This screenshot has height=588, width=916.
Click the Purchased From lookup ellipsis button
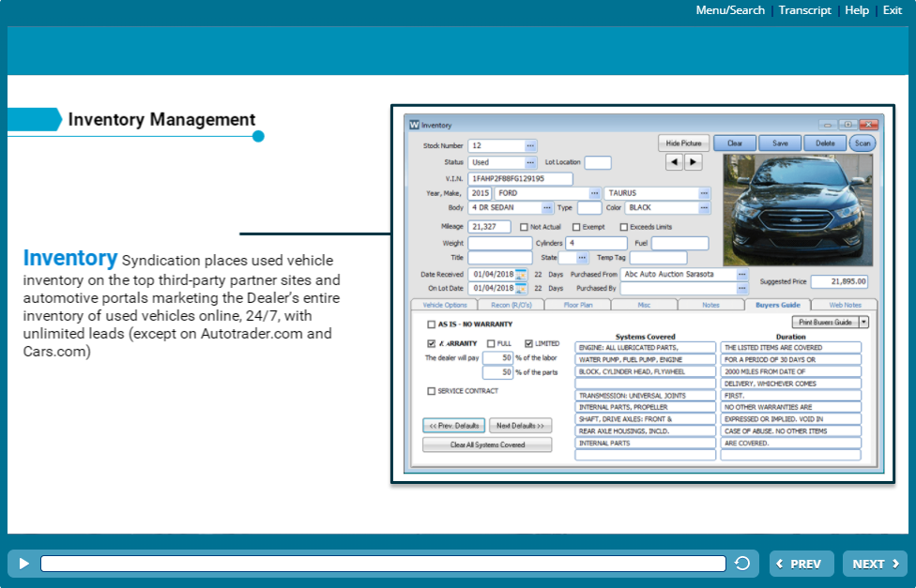click(742, 275)
